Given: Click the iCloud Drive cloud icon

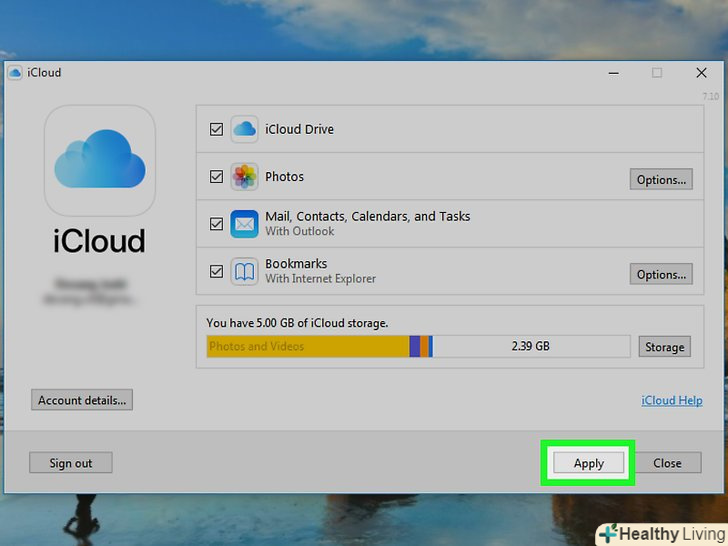Looking at the screenshot, I should click(244, 129).
